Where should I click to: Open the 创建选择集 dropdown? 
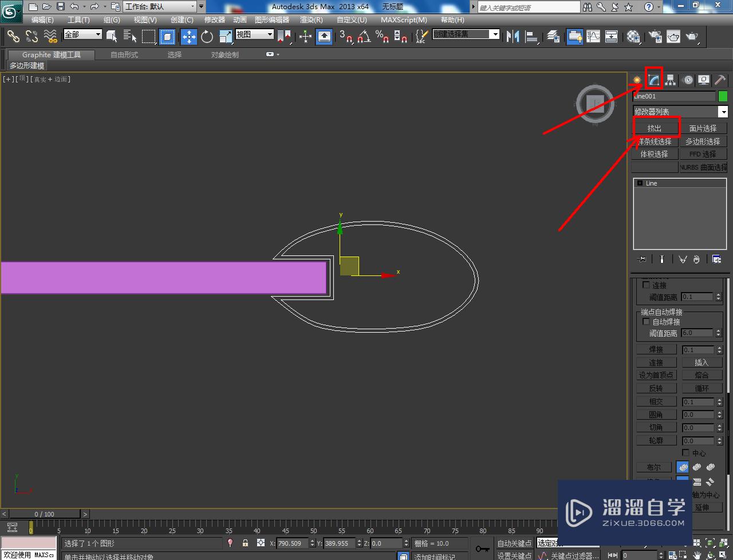[x=466, y=34]
